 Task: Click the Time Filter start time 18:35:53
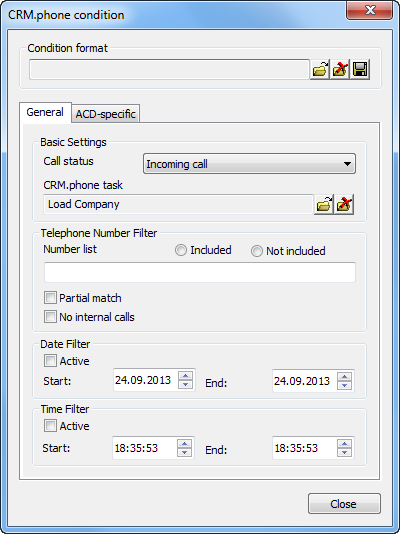tap(137, 448)
